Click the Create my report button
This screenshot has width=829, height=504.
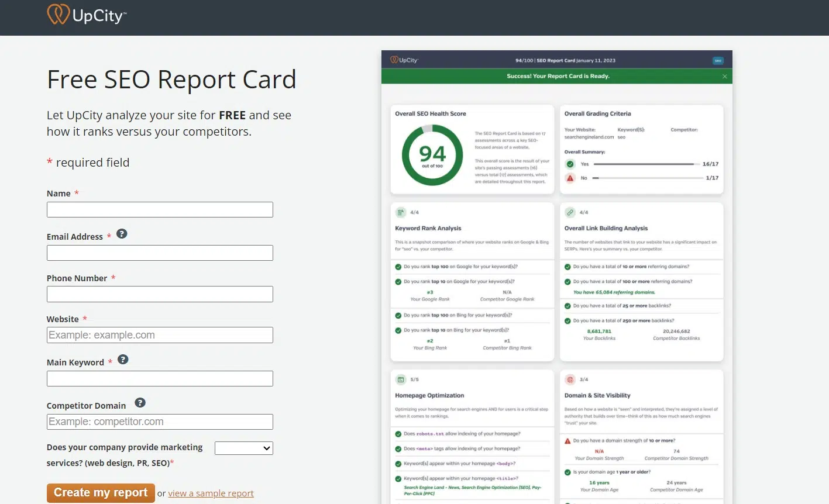pos(101,493)
